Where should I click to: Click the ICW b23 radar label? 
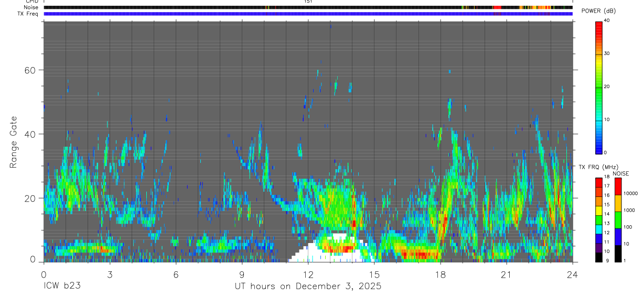pyautogui.click(x=62, y=286)
